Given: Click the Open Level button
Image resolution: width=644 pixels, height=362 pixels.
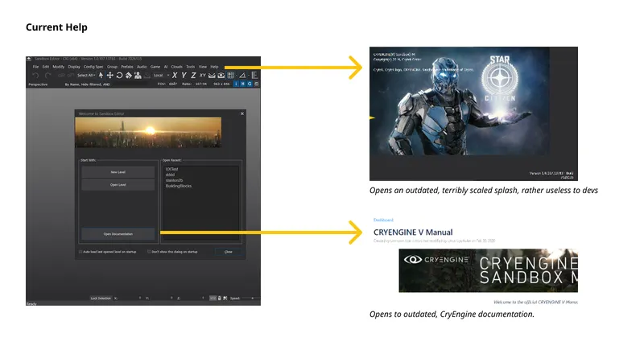Looking at the screenshot, I should (x=118, y=185).
